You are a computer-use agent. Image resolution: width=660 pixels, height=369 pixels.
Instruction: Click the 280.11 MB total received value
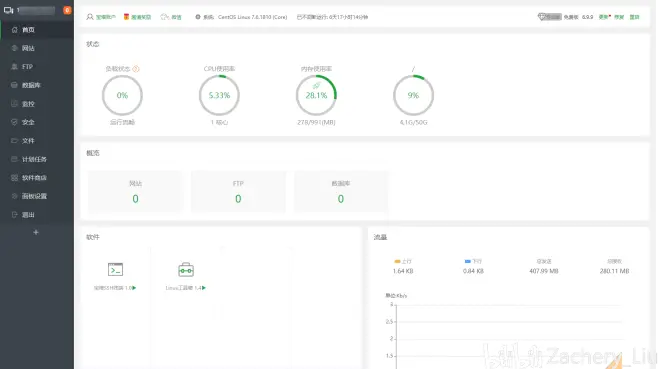pyautogui.click(x=614, y=271)
